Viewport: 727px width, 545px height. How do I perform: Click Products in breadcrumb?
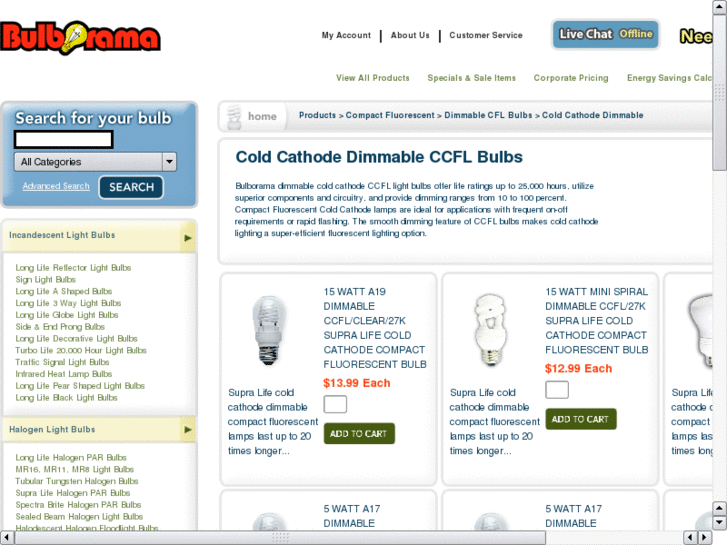[317, 115]
